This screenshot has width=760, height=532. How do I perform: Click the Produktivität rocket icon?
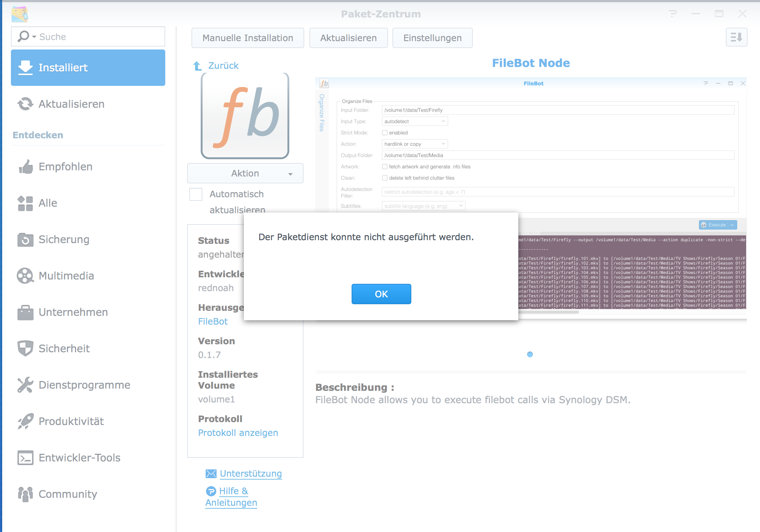pos(25,421)
